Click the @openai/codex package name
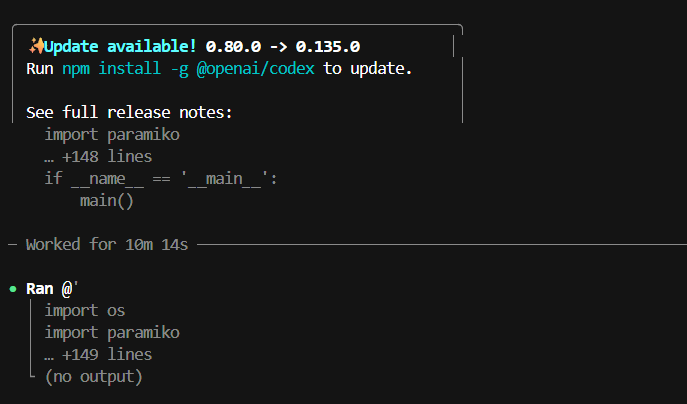The height and width of the screenshot is (404, 687). [255, 69]
